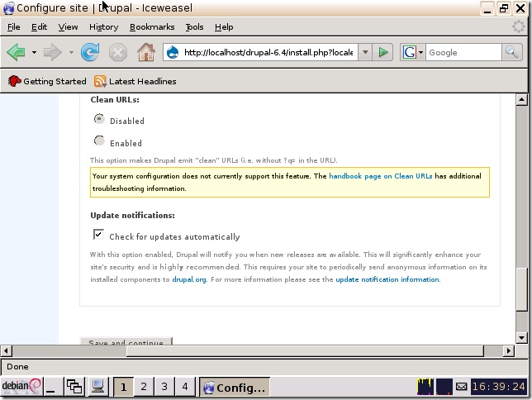Viewport: 532px width, 400px height.
Task: Open the Debian menu in the taskbar
Action: point(21,386)
